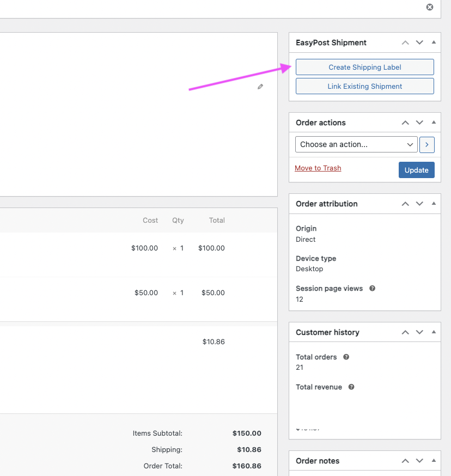Show help tooltip for Total revenue
This screenshot has height=476, width=451.
click(x=351, y=387)
